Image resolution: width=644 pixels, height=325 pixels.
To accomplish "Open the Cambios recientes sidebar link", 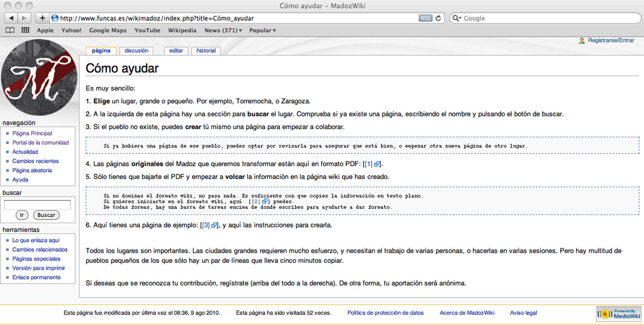I will coord(35,161).
